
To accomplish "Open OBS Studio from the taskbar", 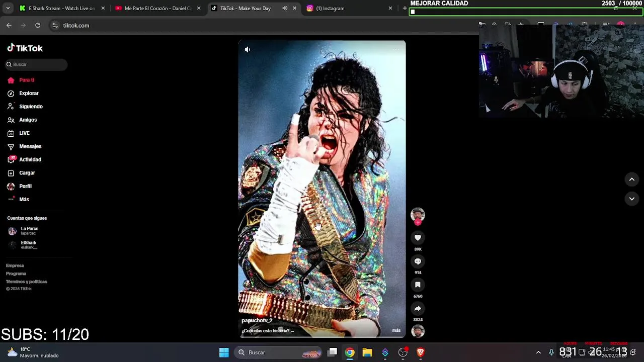I will pos(403,352).
